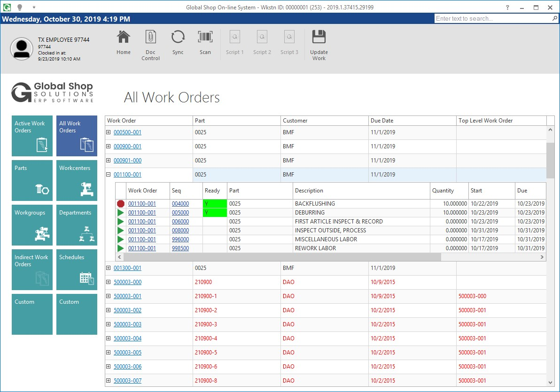Click Update Work save icon

(319, 37)
